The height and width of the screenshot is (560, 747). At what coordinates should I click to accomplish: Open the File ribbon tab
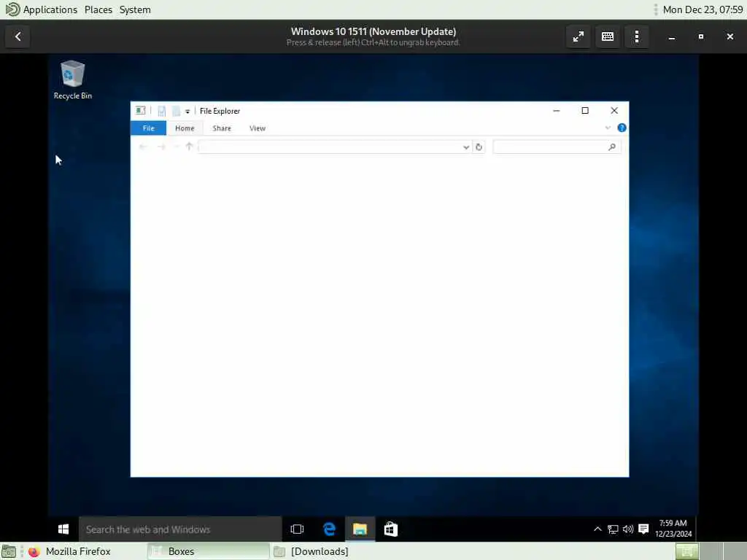tap(148, 128)
